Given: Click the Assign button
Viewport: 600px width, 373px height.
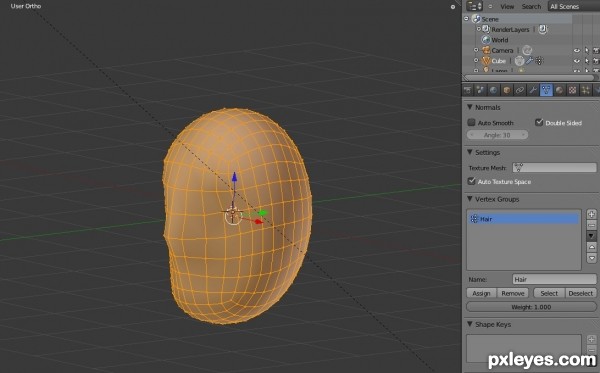Looking at the screenshot, I should coord(481,293).
